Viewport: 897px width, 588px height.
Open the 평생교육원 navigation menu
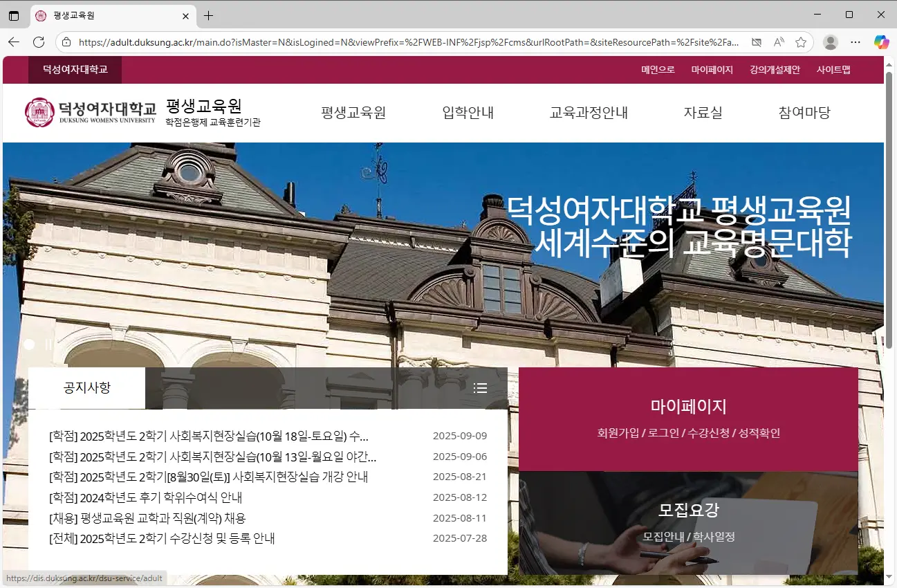(x=353, y=113)
